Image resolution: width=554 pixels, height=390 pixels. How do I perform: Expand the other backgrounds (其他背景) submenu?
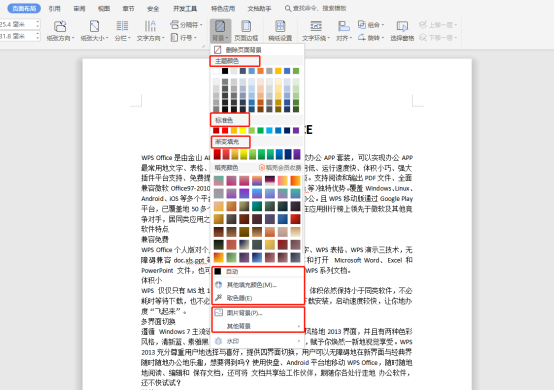(x=258, y=326)
